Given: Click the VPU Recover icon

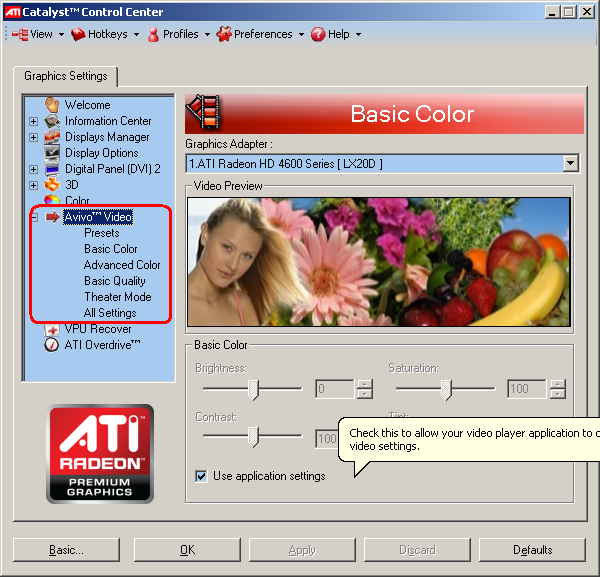Looking at the screenshot, I should coord(52,329).
